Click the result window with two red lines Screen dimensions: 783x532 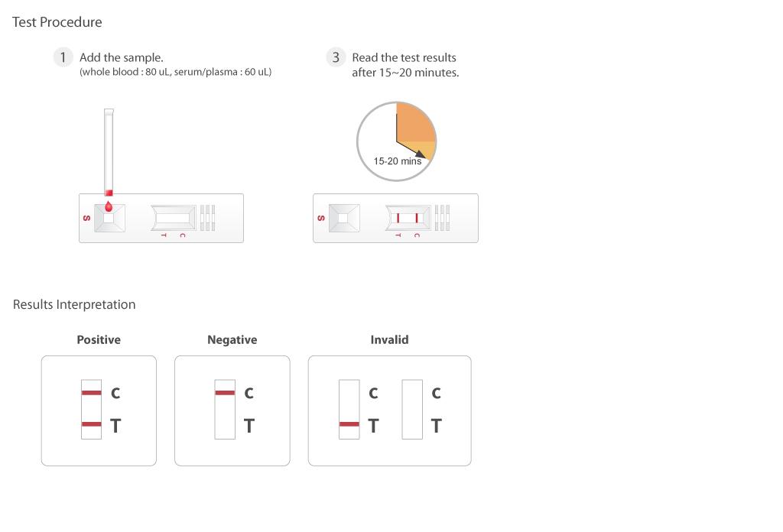(408, 218)
